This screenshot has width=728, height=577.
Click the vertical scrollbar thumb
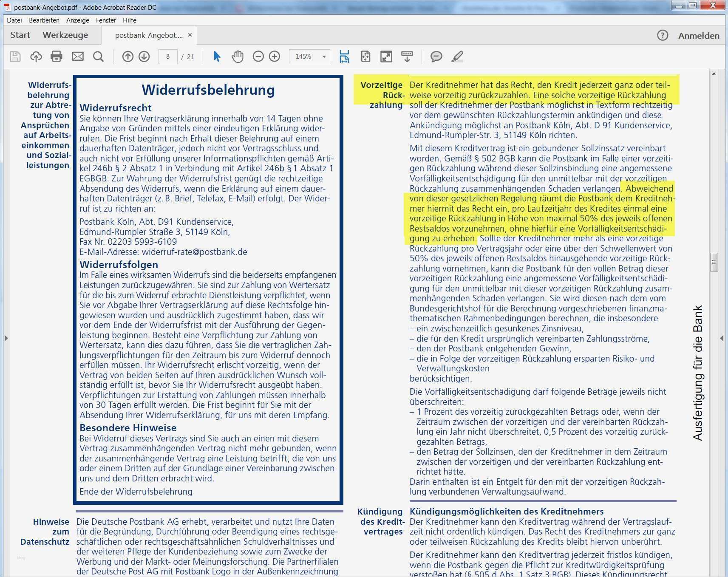click(x=714, y=262)
